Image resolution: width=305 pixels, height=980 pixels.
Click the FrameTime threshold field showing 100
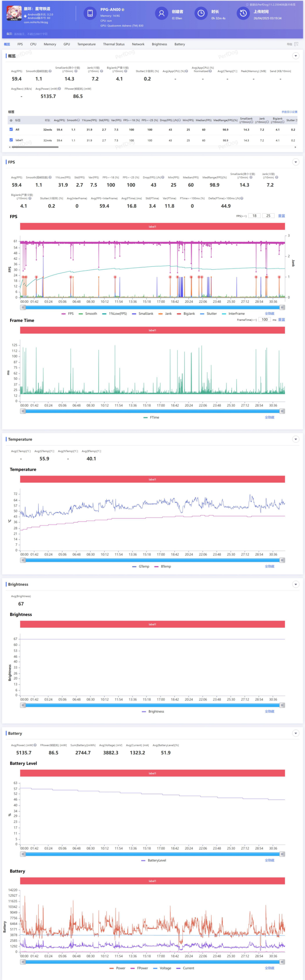click(x=265, y=320)
